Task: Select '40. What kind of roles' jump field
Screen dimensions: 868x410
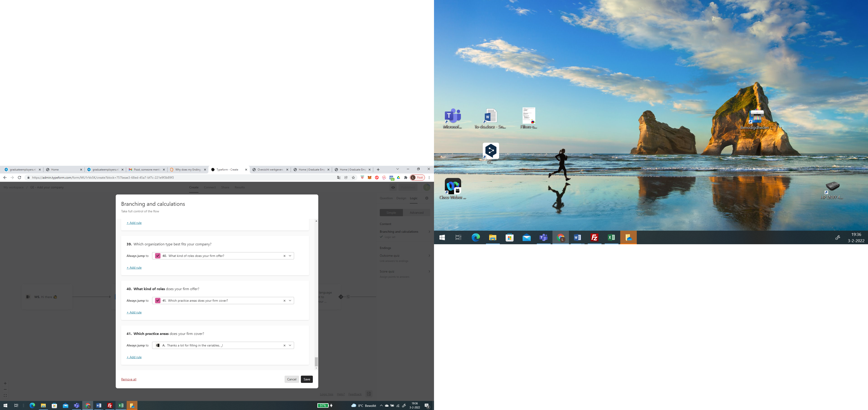Action: click(x=223, y=256)
